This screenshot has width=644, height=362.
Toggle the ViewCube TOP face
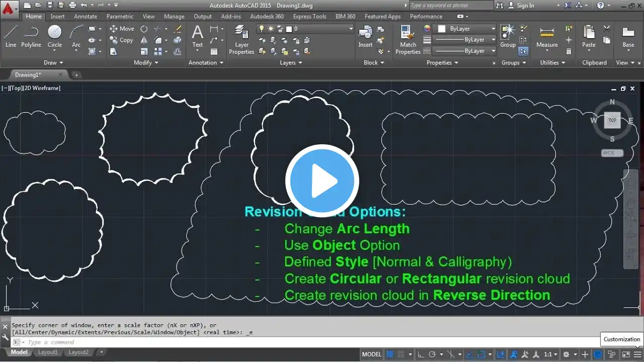pyautogui.click(x=612, y=120)
